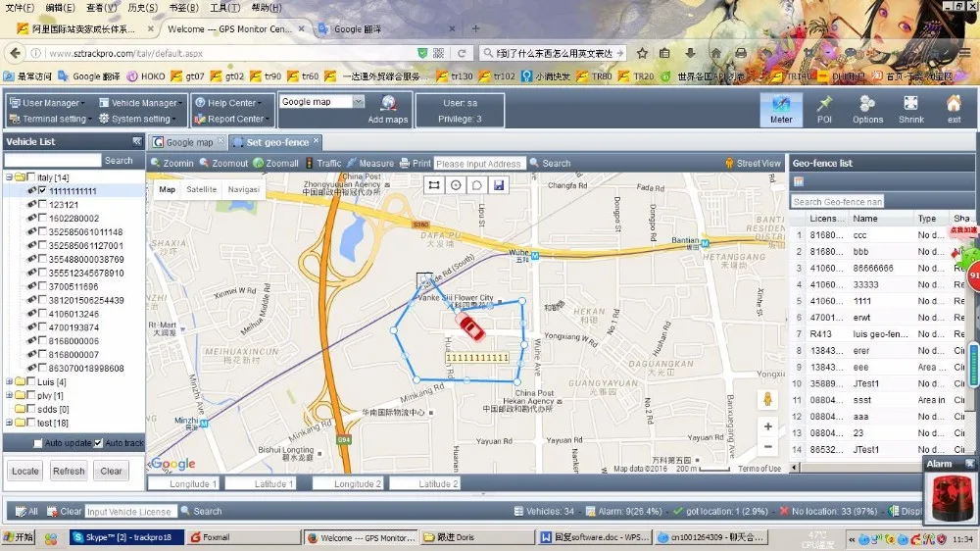The height and width of the screenshot is (551, 980).
Task: Click the Zoomout tool
Action: click(x=223, y=163)
